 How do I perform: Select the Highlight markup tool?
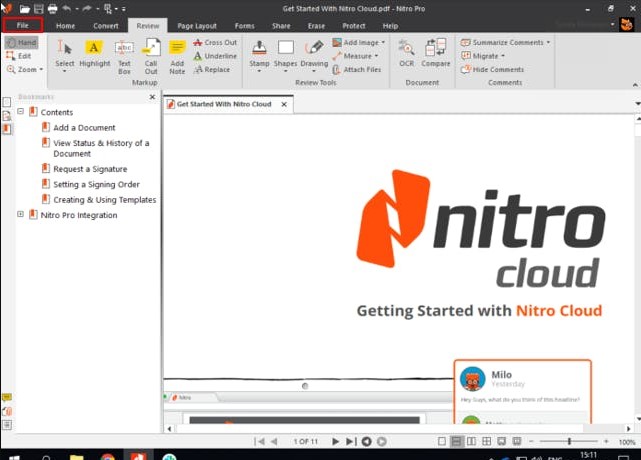pos(94,54)
